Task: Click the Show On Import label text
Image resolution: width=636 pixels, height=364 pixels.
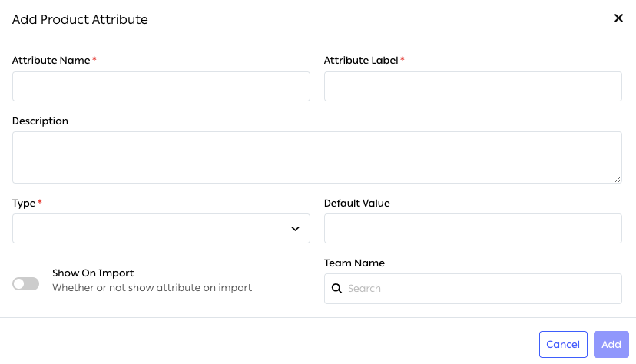Action: [x=93, y=273]
